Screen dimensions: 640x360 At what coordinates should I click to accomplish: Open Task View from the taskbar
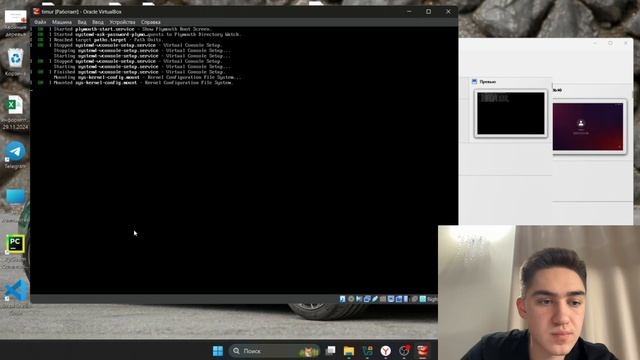tap(331, 351)
